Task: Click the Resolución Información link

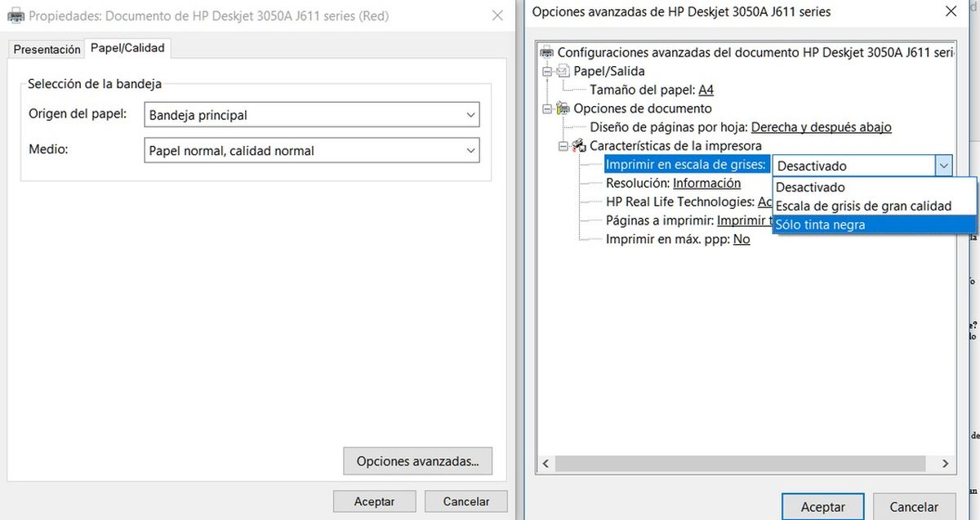Action: [x=707, y=183]
